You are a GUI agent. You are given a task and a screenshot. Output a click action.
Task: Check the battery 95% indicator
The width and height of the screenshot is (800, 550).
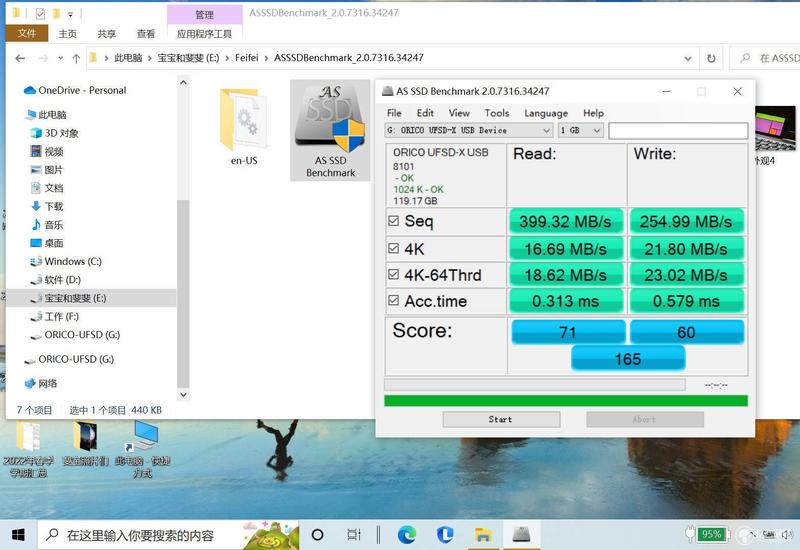click(711, 535)
